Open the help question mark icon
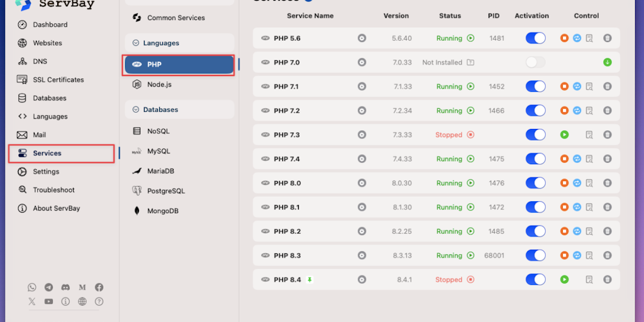 (x=99, y=301)
